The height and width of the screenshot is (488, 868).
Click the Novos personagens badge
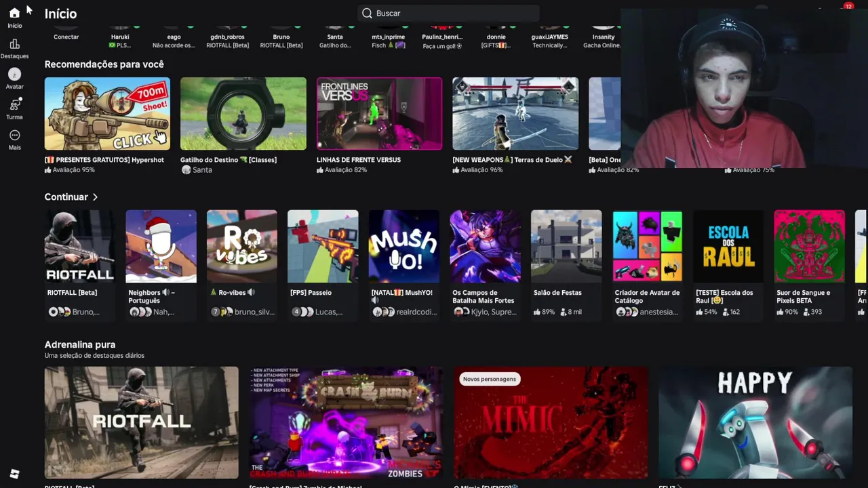click(490, 379)
